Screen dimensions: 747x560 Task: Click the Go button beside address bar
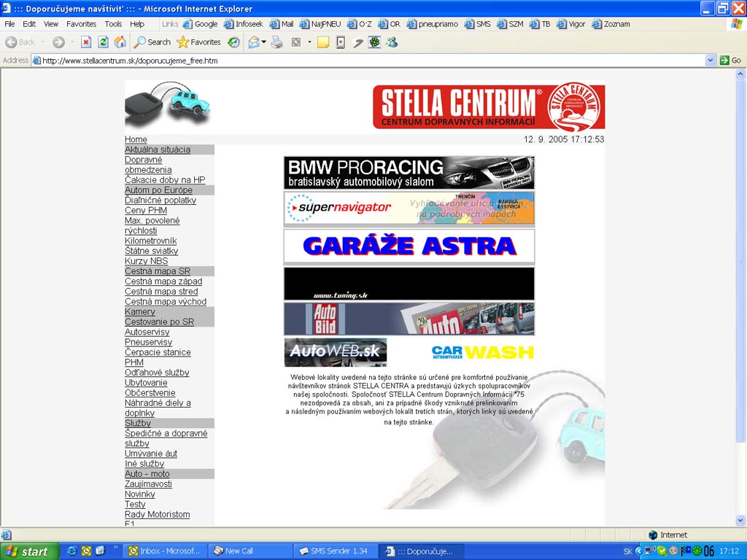tap(730, 61)
